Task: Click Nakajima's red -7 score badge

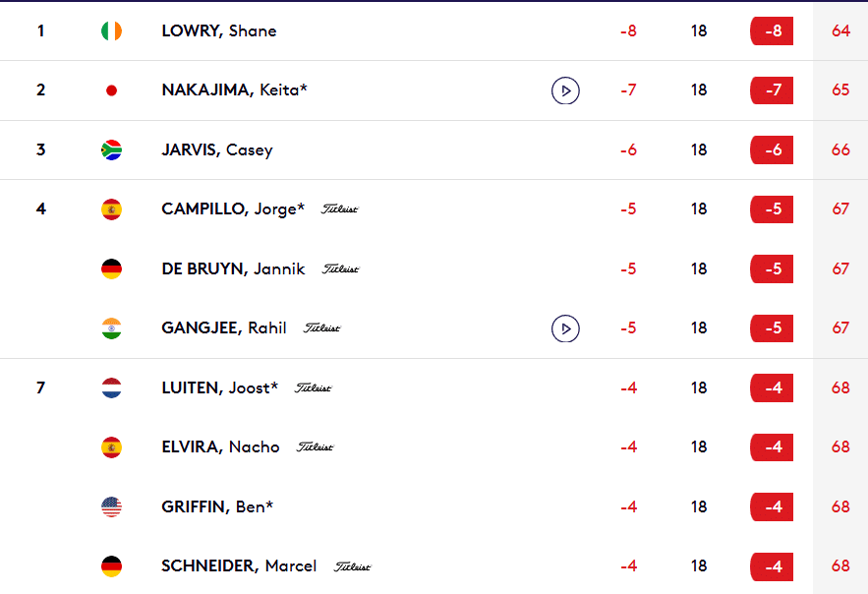Action: click(772, 90)
